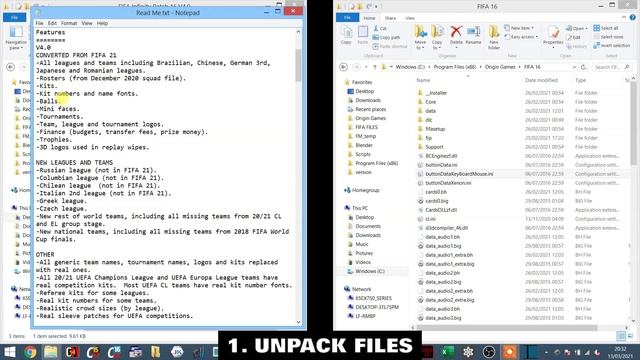This screenshot has height=360, width=640.
Task: Open File Explorer from taskbar
Action: (x=51, y=352)
